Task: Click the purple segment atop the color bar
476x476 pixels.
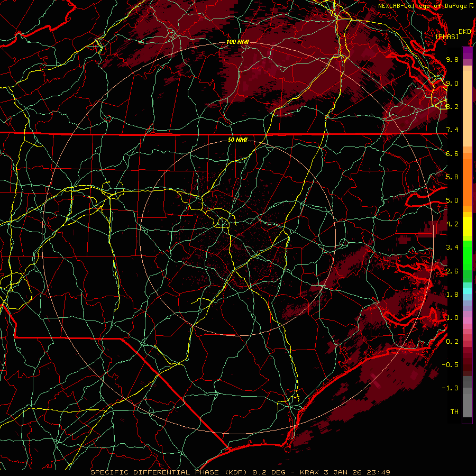Action: (467, 53)
